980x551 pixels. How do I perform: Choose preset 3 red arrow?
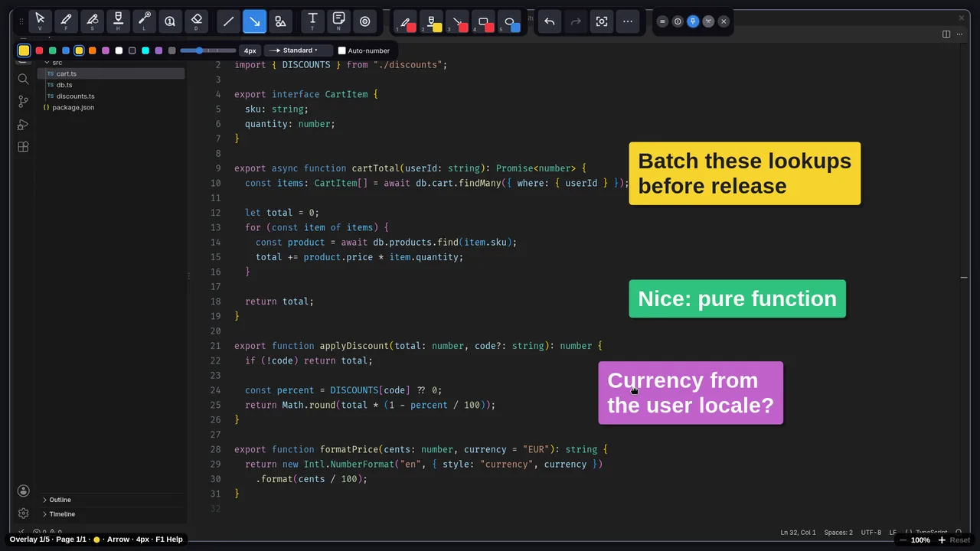(x=458, y=21)
